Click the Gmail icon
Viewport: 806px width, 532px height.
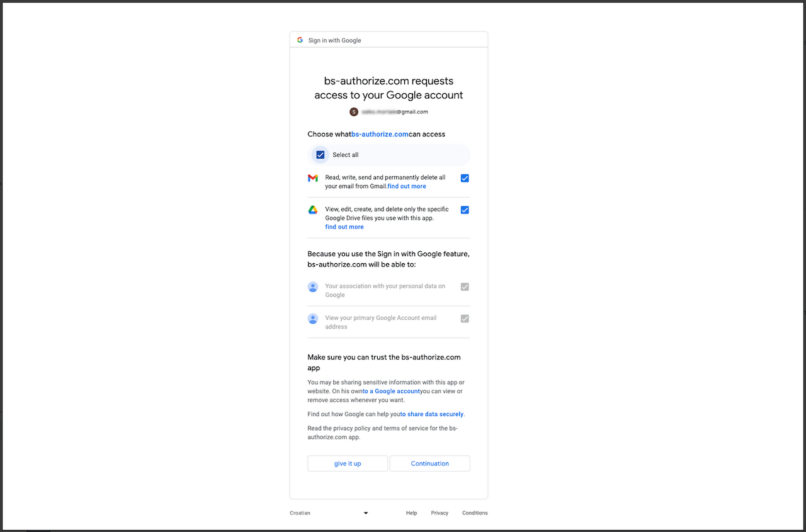coord(313,178)
